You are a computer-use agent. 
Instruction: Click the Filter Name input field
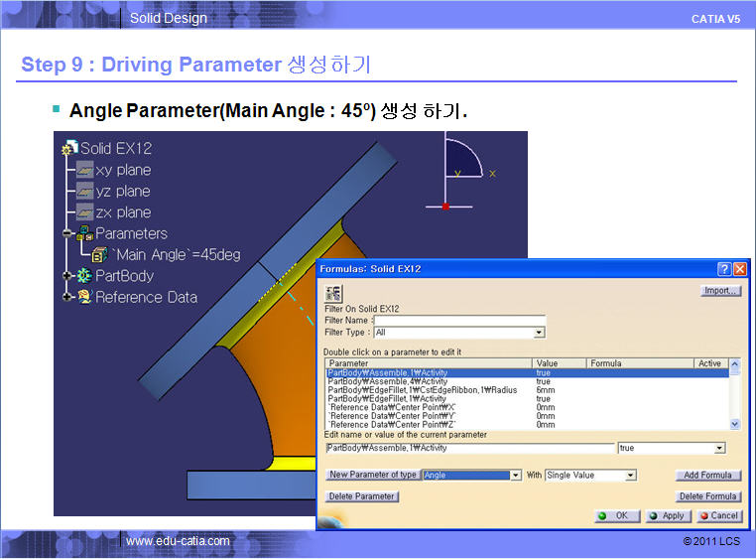click(x=459, y=320)
